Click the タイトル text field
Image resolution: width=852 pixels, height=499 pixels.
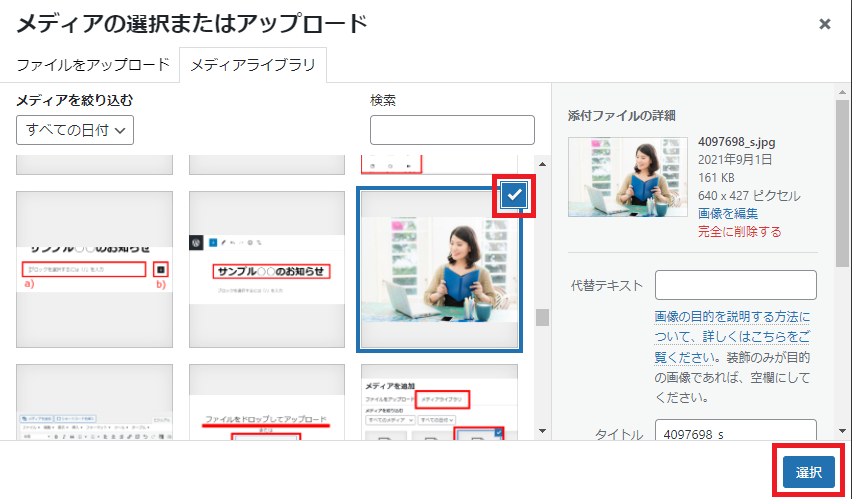(x=736, y=435)
